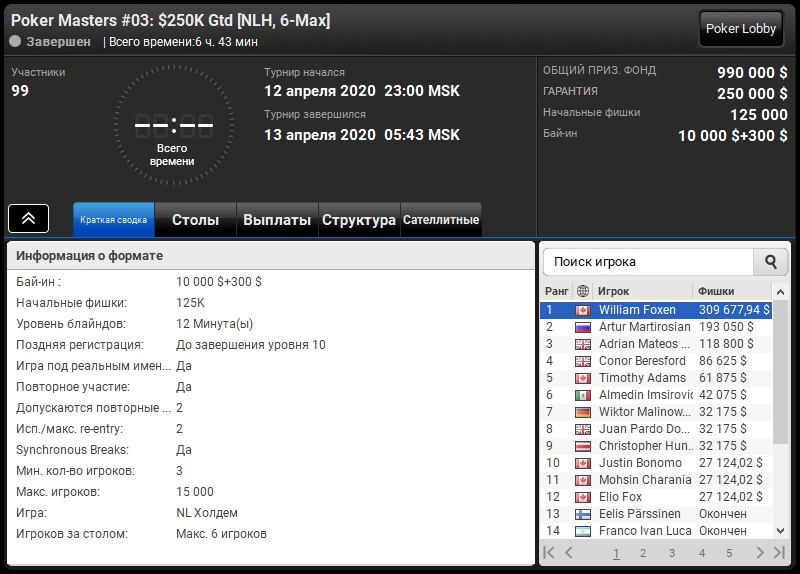Open the Poker Lobby
The image size is (800, 574).
[741, 29]
